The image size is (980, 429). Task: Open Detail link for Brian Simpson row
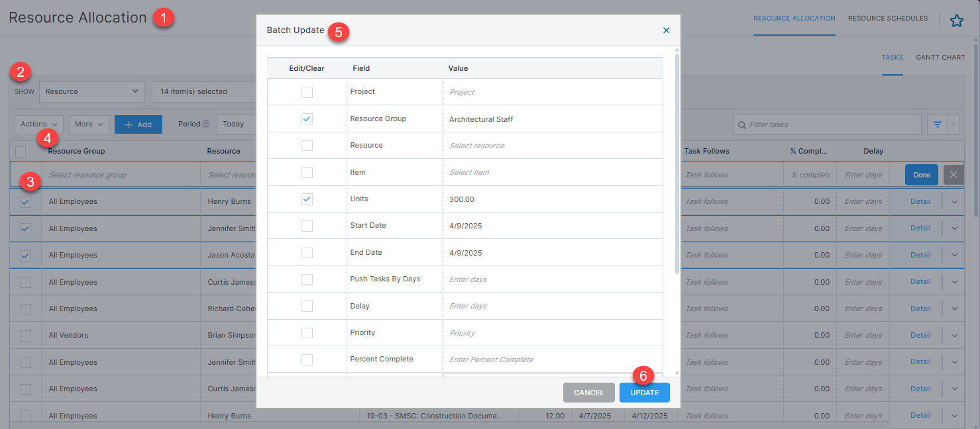pos(920,335)
